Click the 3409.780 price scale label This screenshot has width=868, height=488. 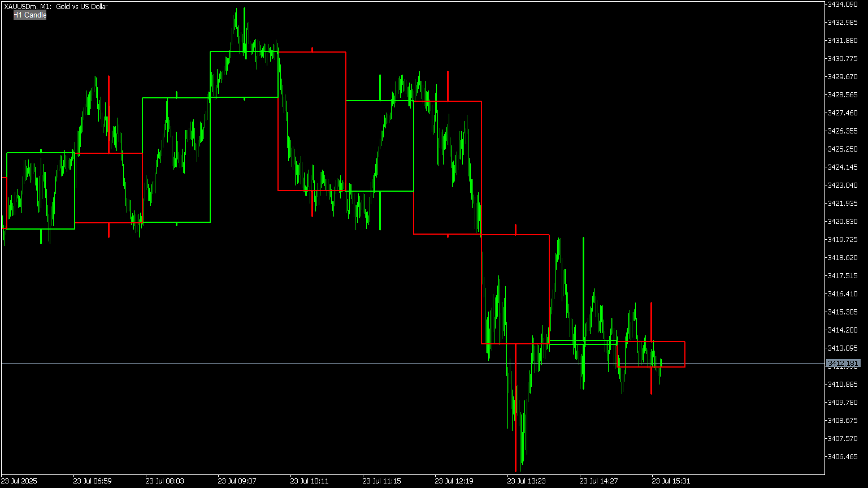[x=843, y=403]
